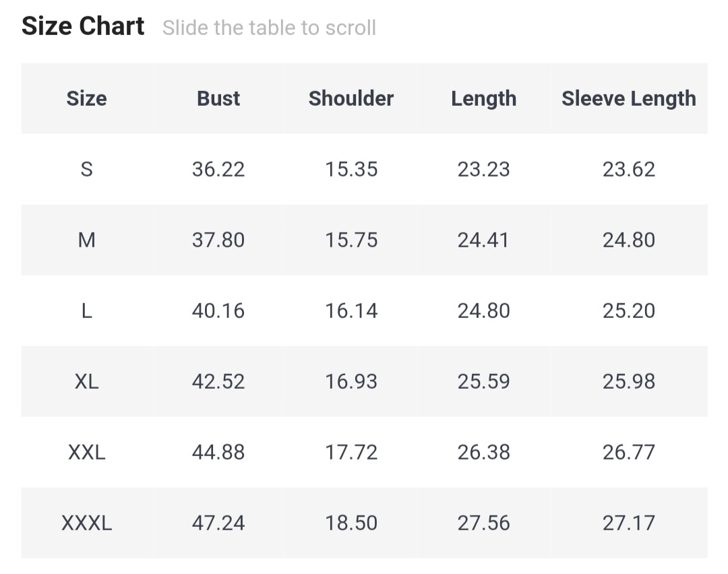Viewport: 728px width, 574px height.
Task: Select the XXXL size row label
Action: pos(86,523)
